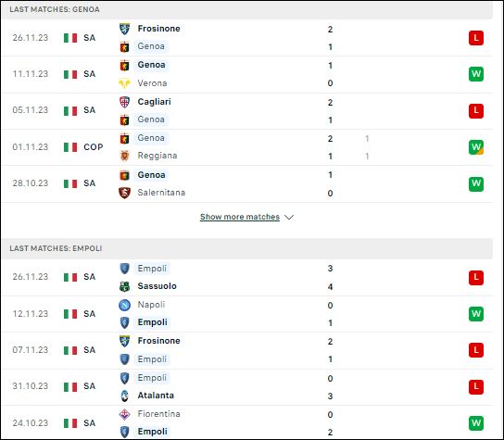Click the Sassuolo team crest
Image resolution: width=504 pixels, height=440 pixels.
124,286
